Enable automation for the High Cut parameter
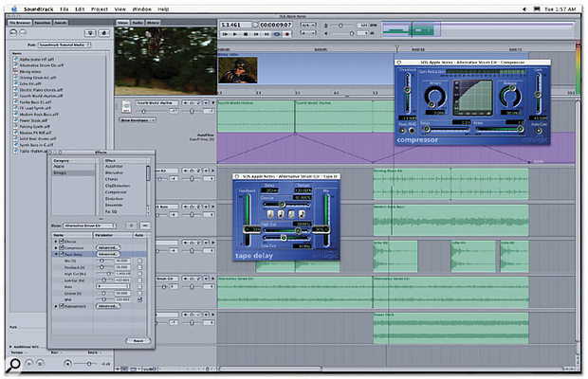The image size is (588, 379). click(139, 274)
